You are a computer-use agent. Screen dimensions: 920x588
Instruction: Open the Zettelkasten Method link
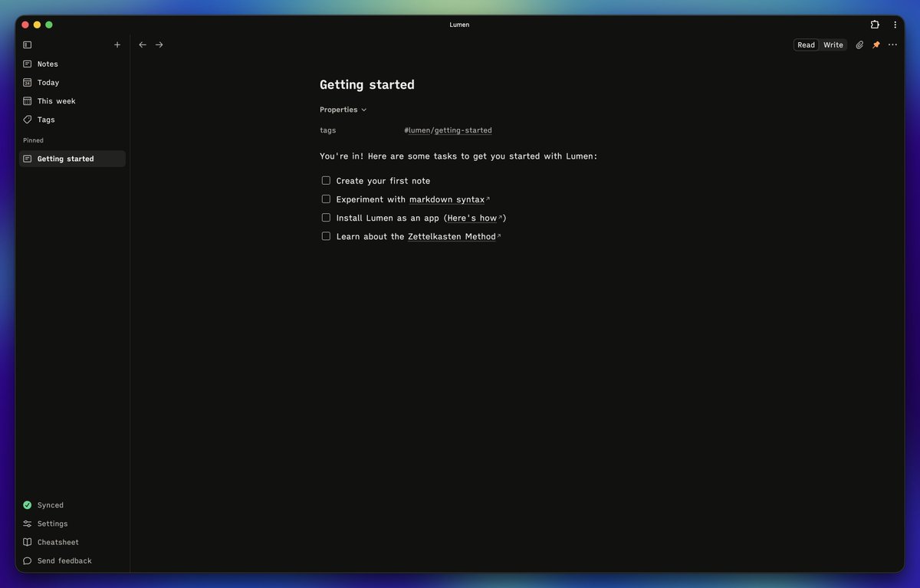454,236
